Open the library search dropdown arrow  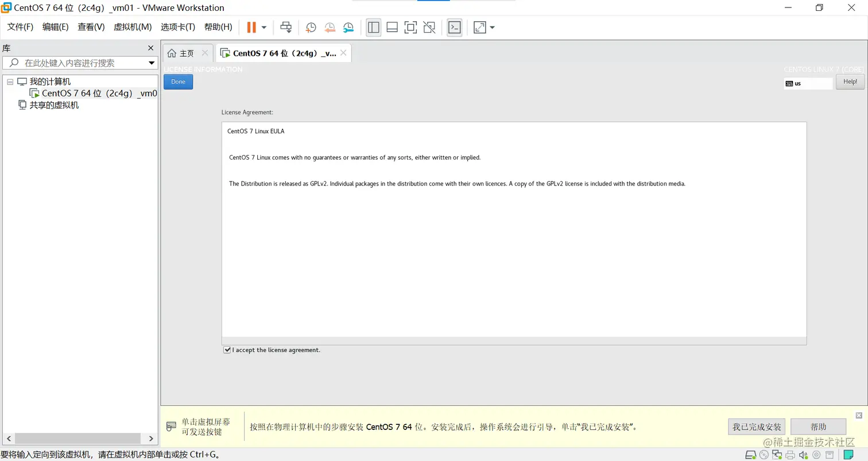pos(152,63)
